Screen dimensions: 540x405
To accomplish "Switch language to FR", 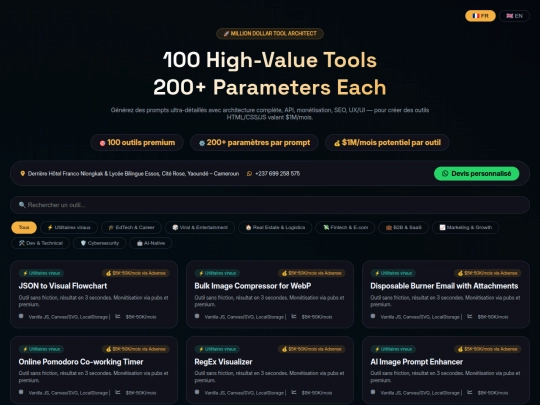I will click(480, 16).
